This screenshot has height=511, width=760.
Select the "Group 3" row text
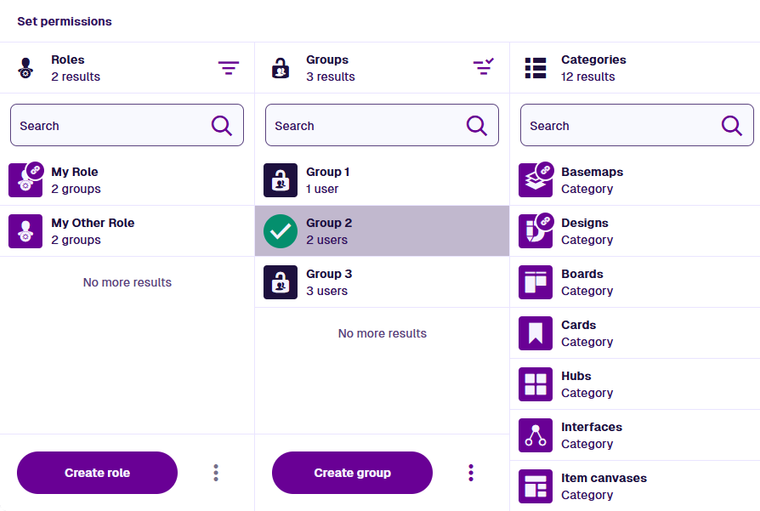point(329,274)
